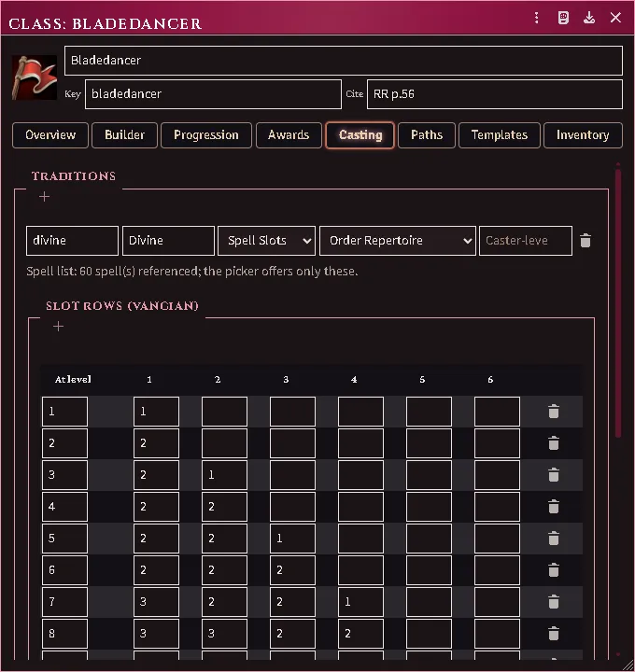Image resolution: width=635 pixels, height=672 pixels.
Task: Click the At level field in row 6
Action: (x=64, y=570)
